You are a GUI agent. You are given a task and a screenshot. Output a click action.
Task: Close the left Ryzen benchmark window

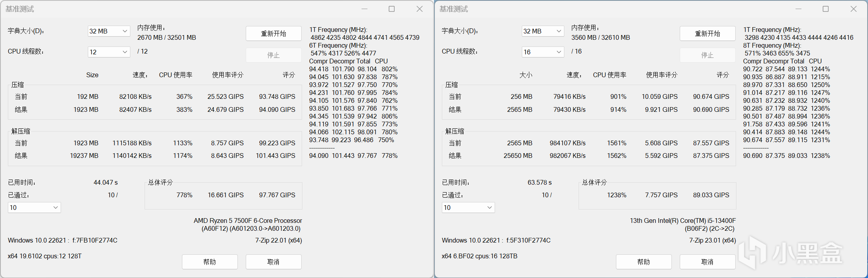(419, 9)
